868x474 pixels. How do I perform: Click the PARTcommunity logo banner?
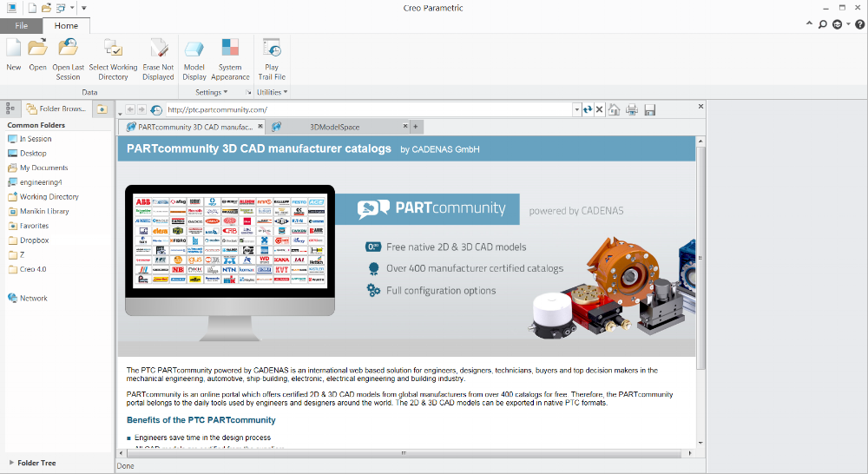tap(427, 208)
